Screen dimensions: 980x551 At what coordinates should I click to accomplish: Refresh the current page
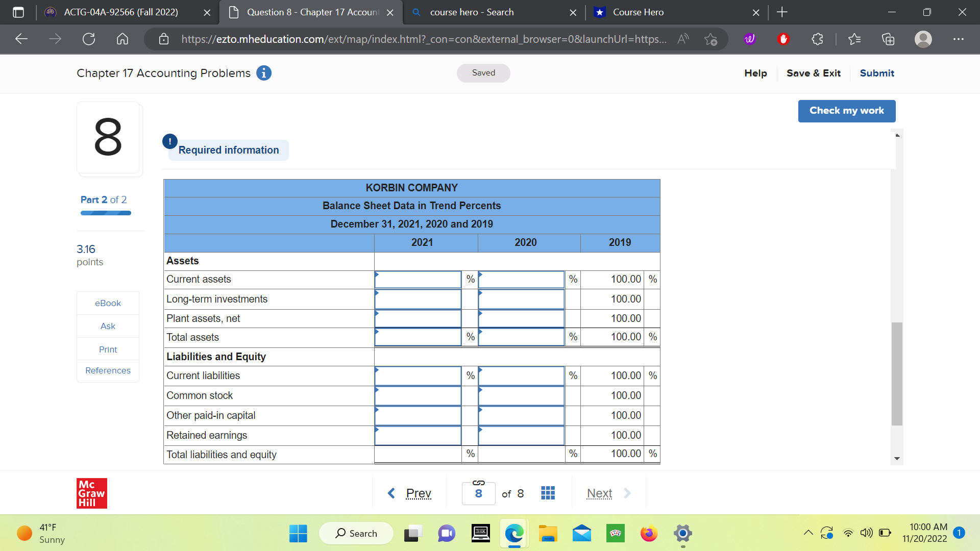(88, 39)
